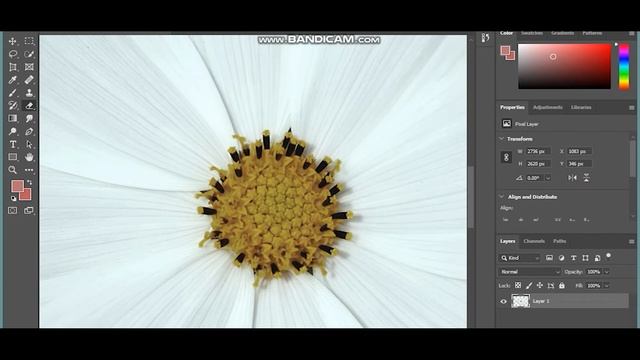Switch to the Channels tab
Screen dimensions: 640x360
[534, 241]
